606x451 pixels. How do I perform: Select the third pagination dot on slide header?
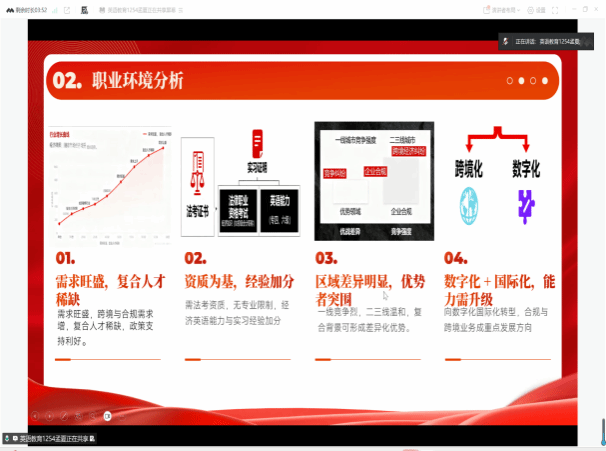(x=533, y=80)
